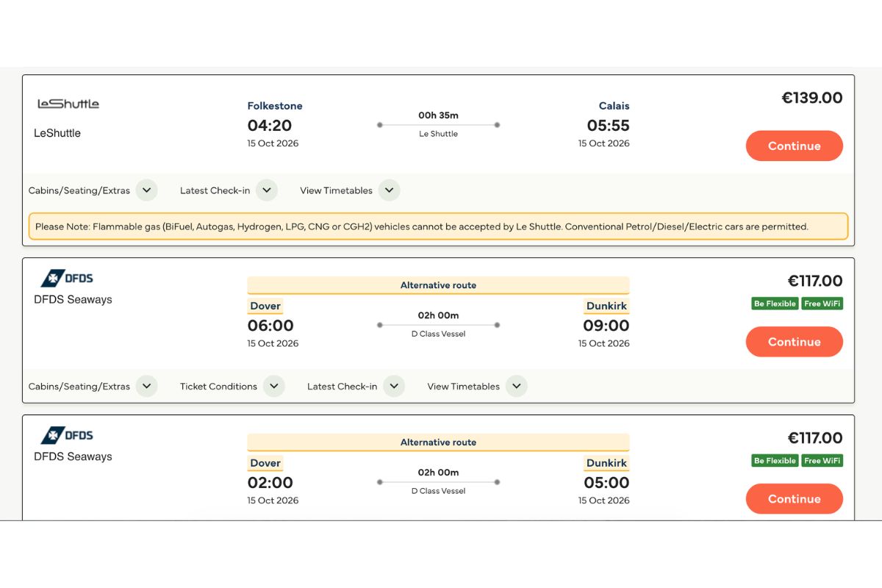Click the 00h 35m duration
Image resolution: width=882 pixels, height=588 pixels.
click(x=438, y=115)
